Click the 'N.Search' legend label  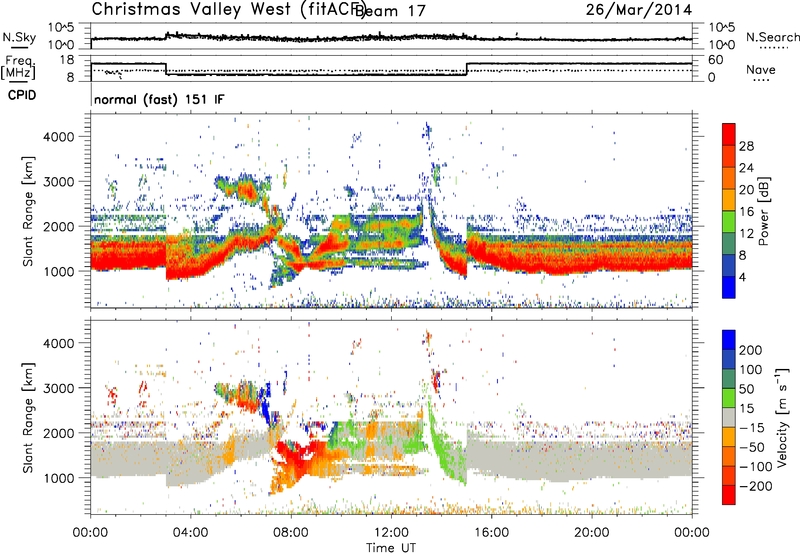pyautogui.click(x=772, y=37)
